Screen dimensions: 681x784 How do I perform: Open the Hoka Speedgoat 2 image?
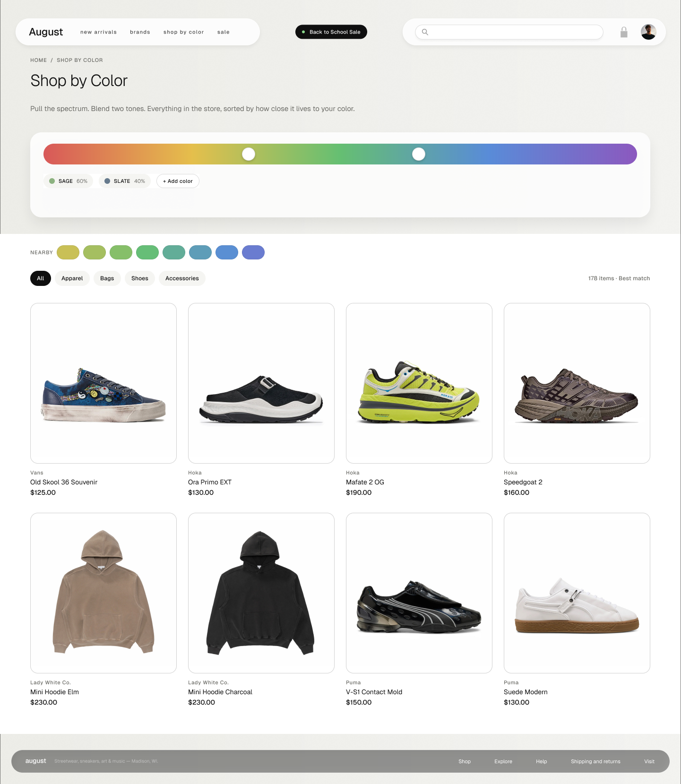[577, 383]
